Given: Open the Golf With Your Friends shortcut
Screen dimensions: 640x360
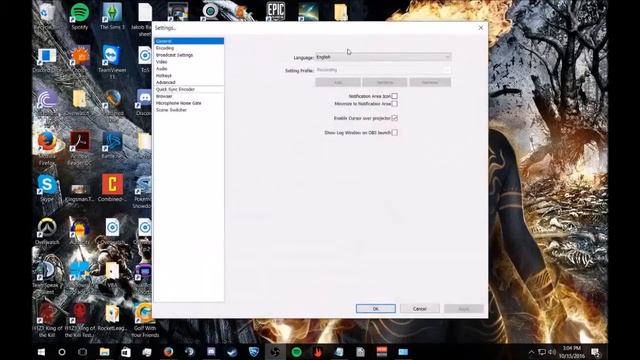Looking at the screenshot, I should tap(144, 320).
